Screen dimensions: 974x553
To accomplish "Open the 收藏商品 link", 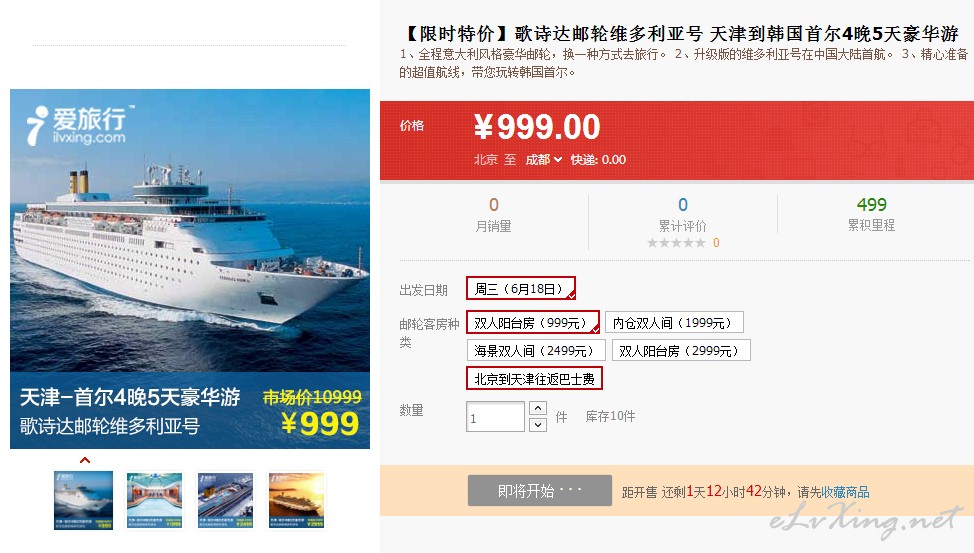I will pos(845,492).
